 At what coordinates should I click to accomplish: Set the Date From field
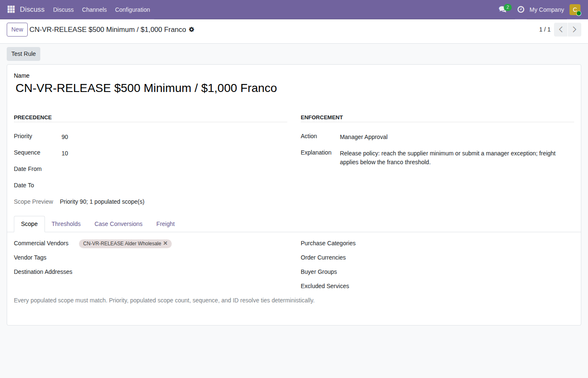click(x=174, y=170)
